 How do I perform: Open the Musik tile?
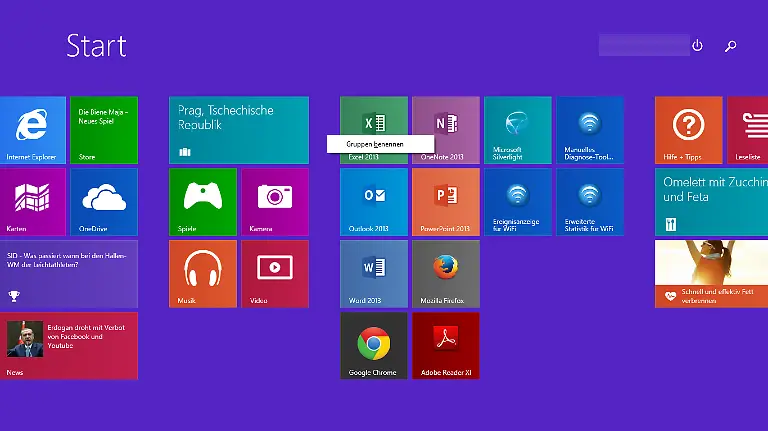[x=203, y=274]
